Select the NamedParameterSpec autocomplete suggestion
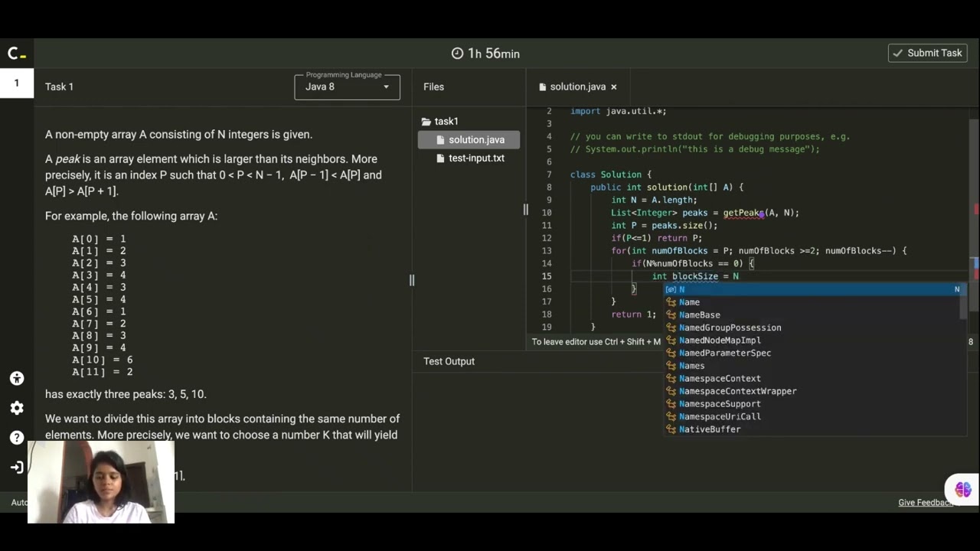This screenshot has width=980, height=551. [813, 353]
